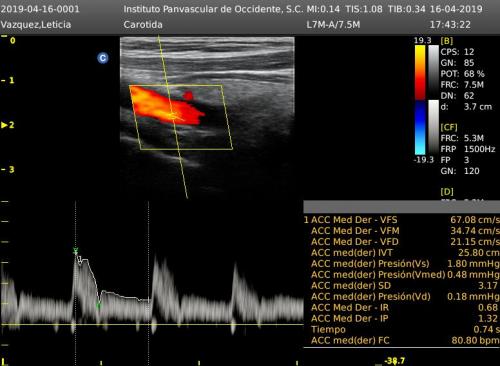Click the Carotida exam type label
The image size is (500, 366).
coord(143,25)
